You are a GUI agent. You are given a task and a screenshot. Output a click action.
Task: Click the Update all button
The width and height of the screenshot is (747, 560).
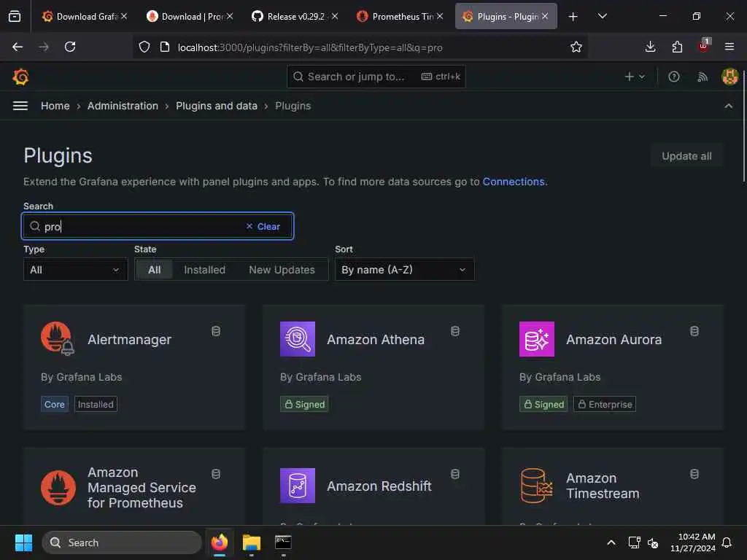[686, 156]
